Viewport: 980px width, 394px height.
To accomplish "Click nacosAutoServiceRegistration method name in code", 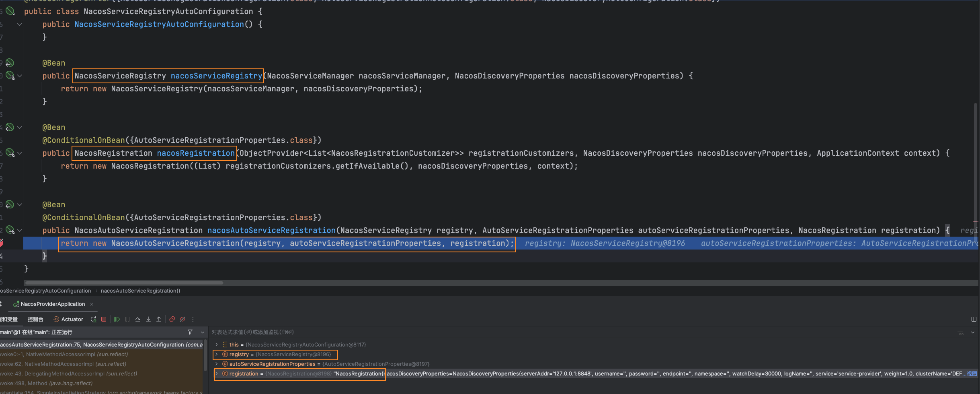I will [271, 230].
